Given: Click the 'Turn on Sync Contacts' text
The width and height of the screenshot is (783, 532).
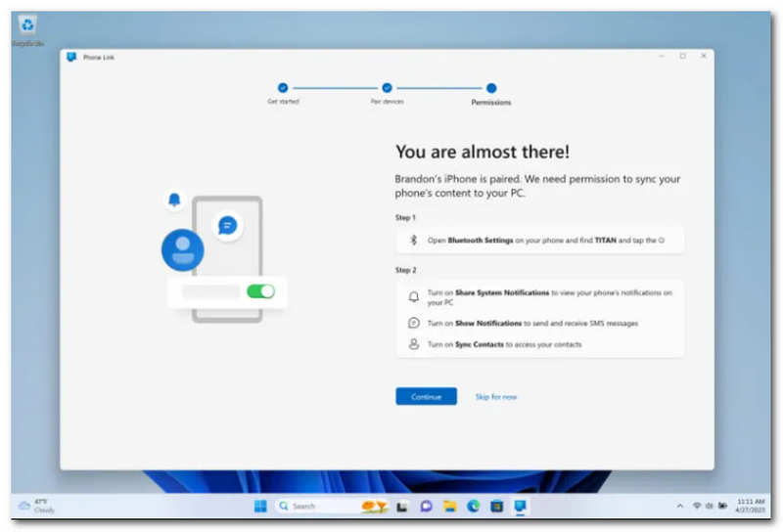Looking at the screenshot, I should 504,344.
